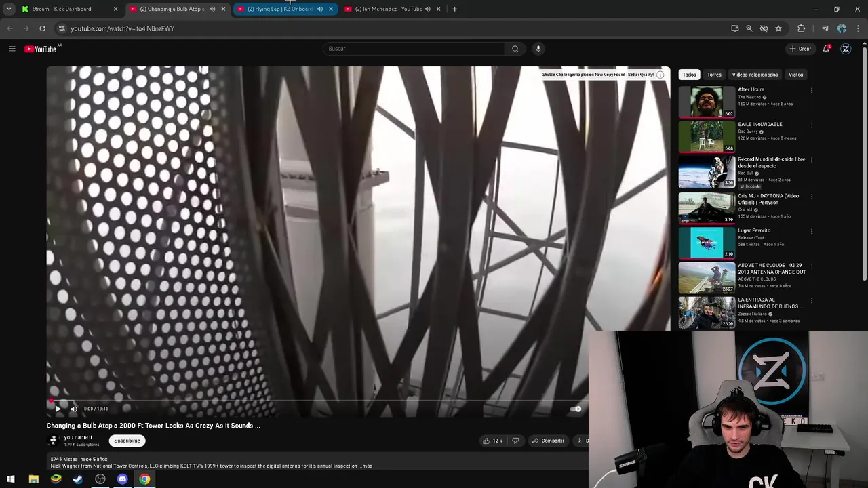The image size is (868, 488).
Task: Reload the page
Action: tap(42, 28)
